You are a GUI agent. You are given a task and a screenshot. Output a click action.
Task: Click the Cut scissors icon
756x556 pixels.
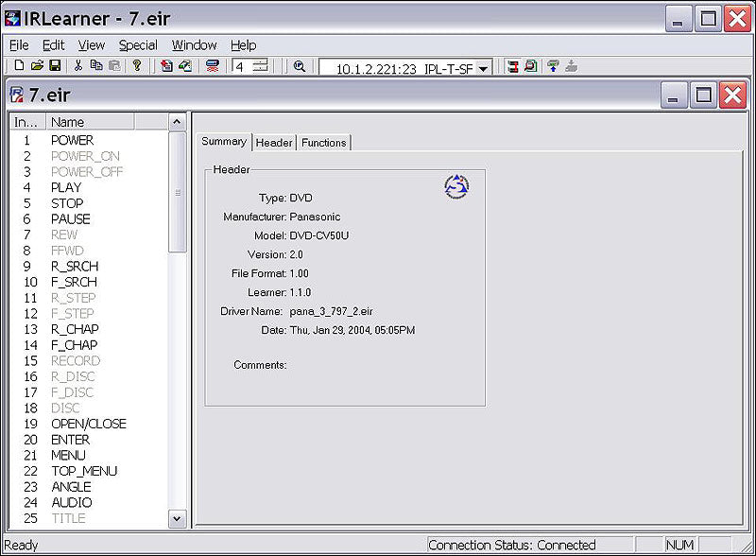click(x=78, y=65)
